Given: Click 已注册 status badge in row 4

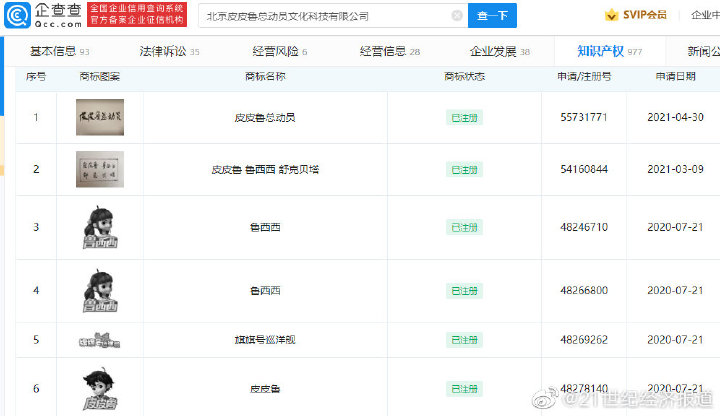Looking at the screenshot, I should coord(464,291).
